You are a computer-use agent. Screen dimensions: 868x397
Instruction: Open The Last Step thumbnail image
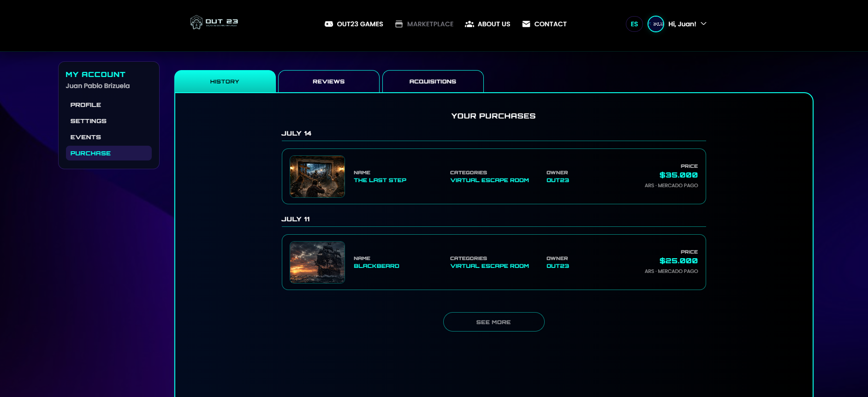317,177
